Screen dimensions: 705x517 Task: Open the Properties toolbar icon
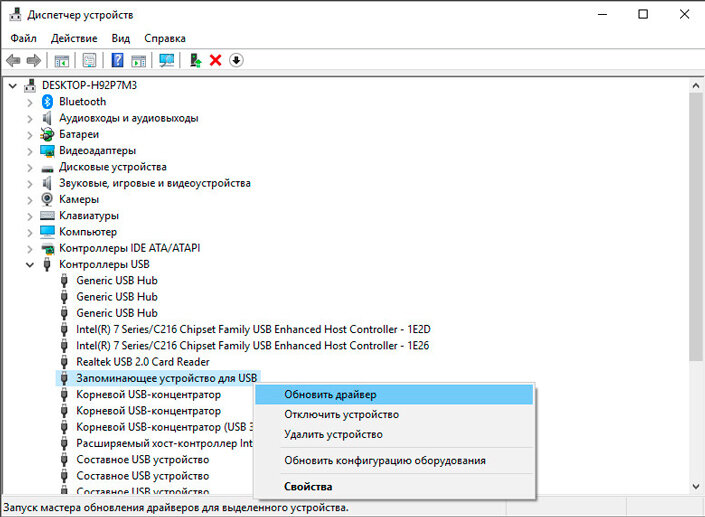click(89, 60)
